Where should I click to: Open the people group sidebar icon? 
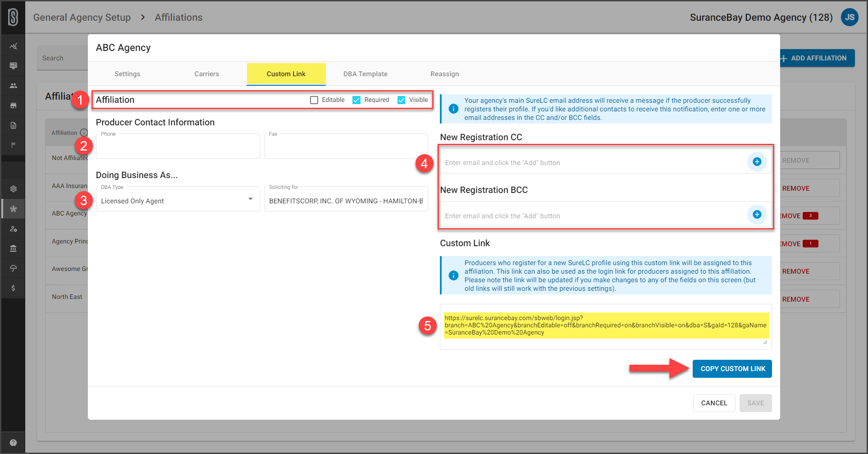(x=13, y=86)
